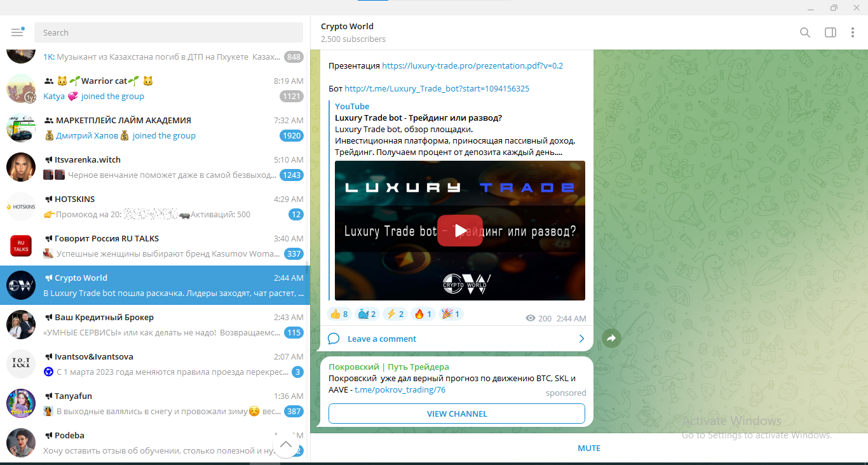Open Говорит Россия RU TALKS channel
The height and width of the screenshot is (465, 868).
155,246
